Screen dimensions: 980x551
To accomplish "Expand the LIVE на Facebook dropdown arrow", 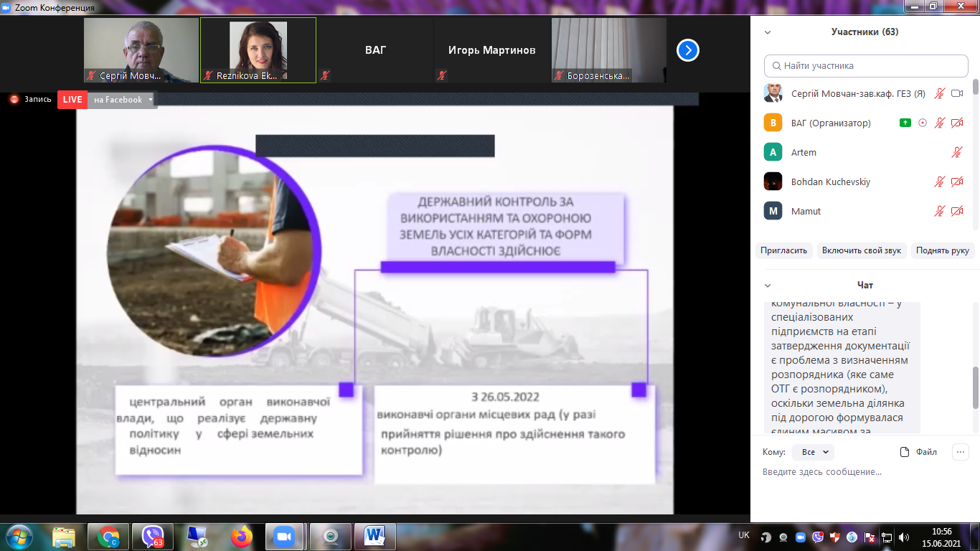I will coord(151,100).
